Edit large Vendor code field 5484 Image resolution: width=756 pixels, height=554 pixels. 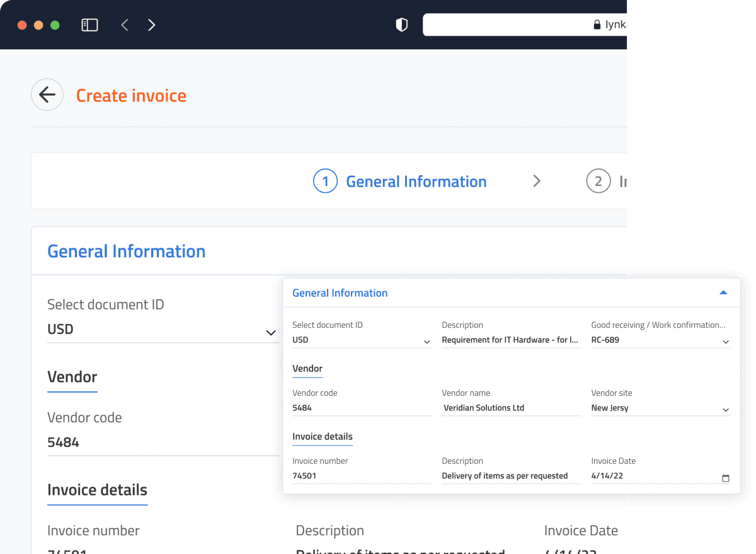click(163, 442)
